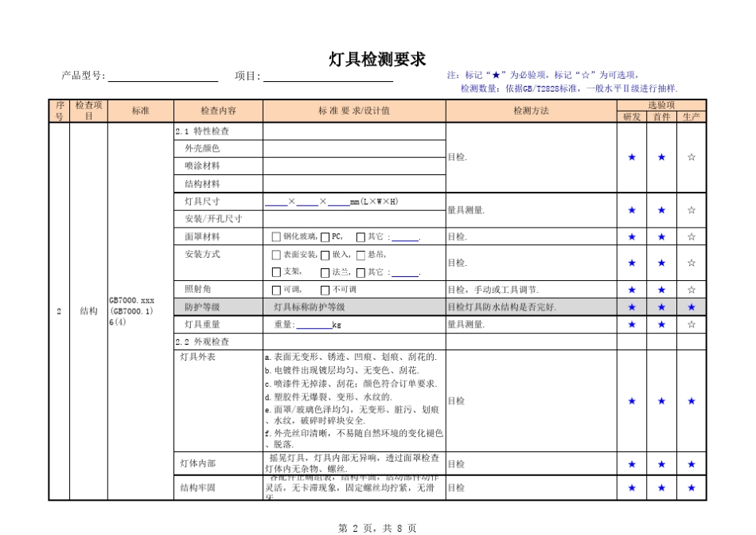Select the 研发 sub-header
The width and height of the screenshot is (756, 535).
point(632,117)
